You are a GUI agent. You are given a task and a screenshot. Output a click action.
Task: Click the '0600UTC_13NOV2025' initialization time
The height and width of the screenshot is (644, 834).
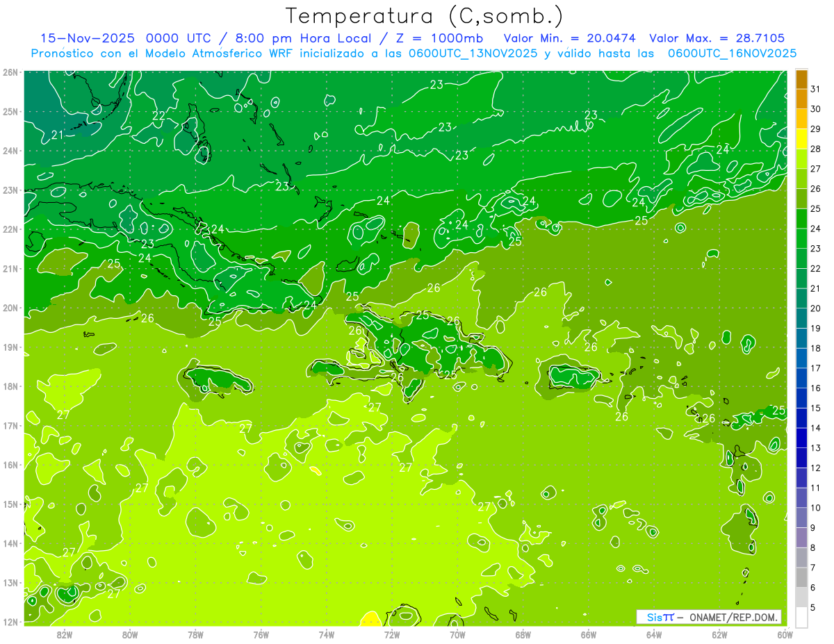473,53
